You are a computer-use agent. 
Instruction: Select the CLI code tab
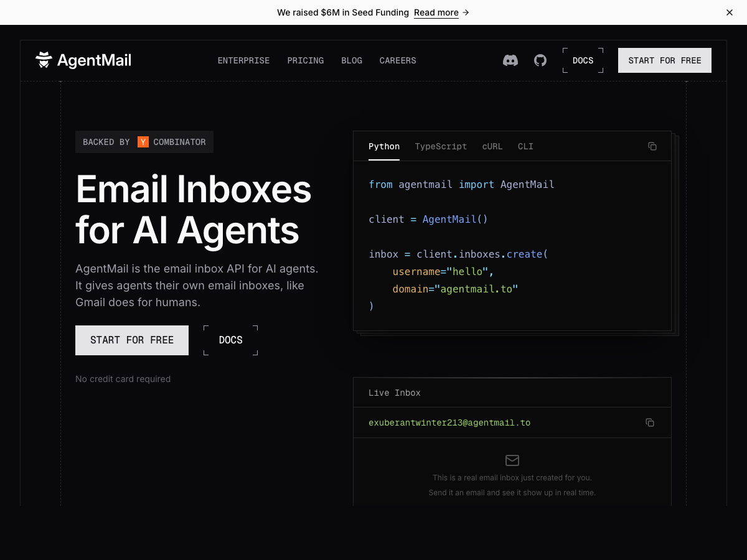pos(525,146)
